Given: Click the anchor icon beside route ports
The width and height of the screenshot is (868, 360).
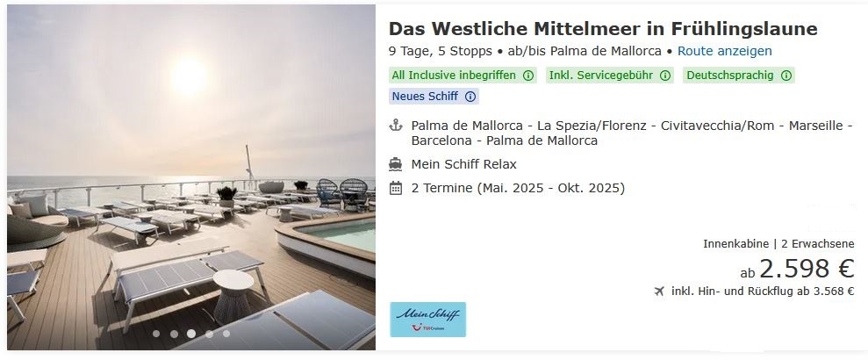Looking at the screenshot, I should (395, 126).
